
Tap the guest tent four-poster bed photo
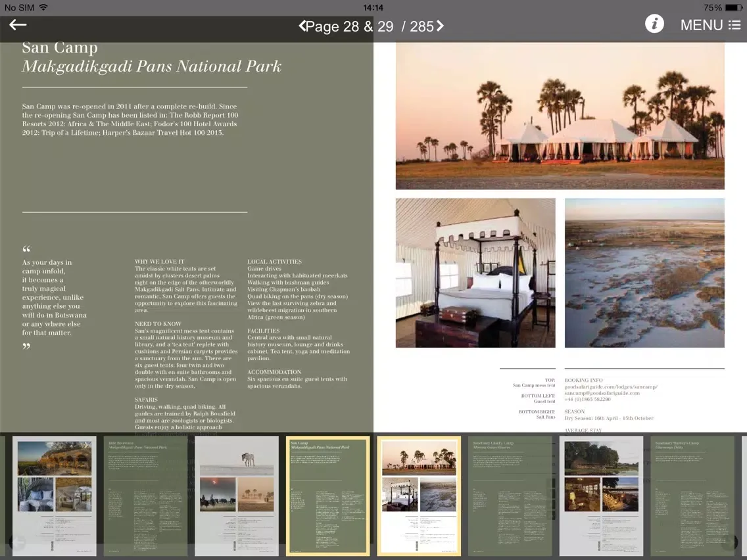[x=475, y=273]
